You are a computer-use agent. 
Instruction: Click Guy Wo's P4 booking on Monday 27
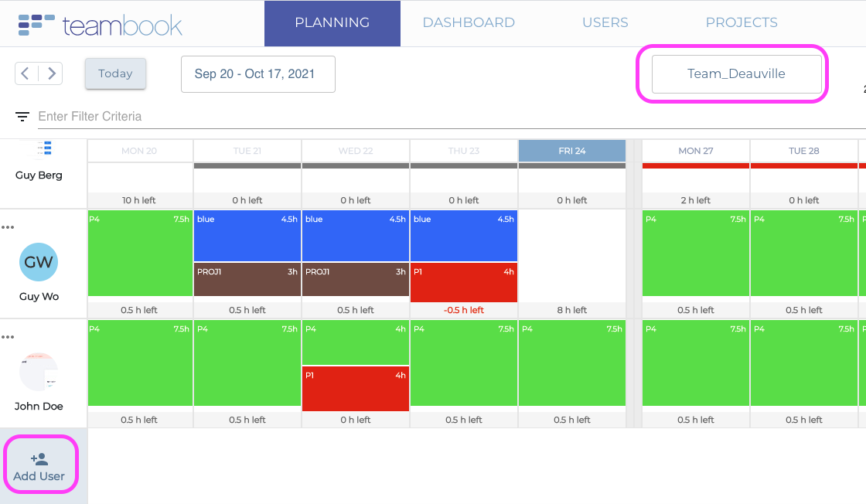click(x=695, y=253)
